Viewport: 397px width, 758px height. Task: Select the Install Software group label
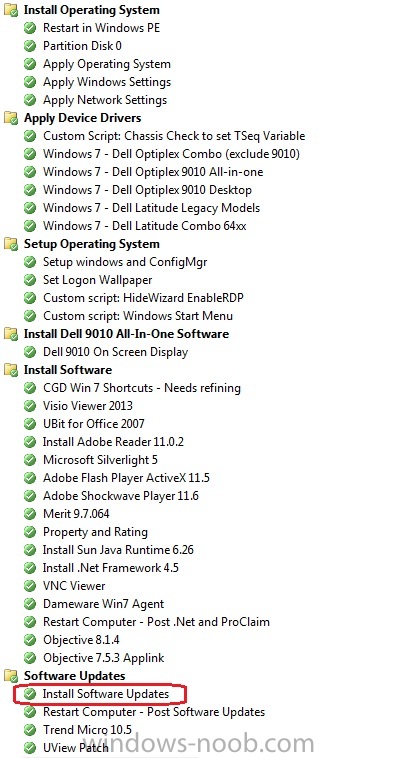68,370
